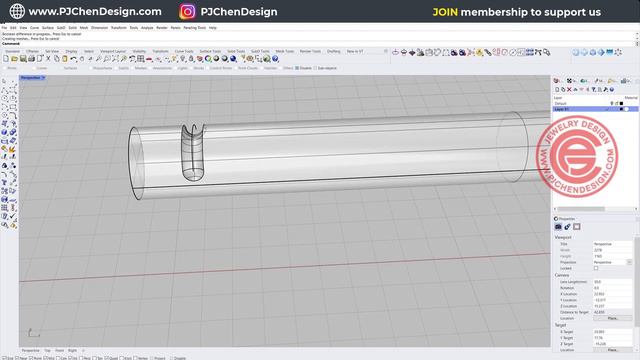This screenshot has height=360, width=640.
Task: Click the red X delete layer icon
Action: click(569, 89)
